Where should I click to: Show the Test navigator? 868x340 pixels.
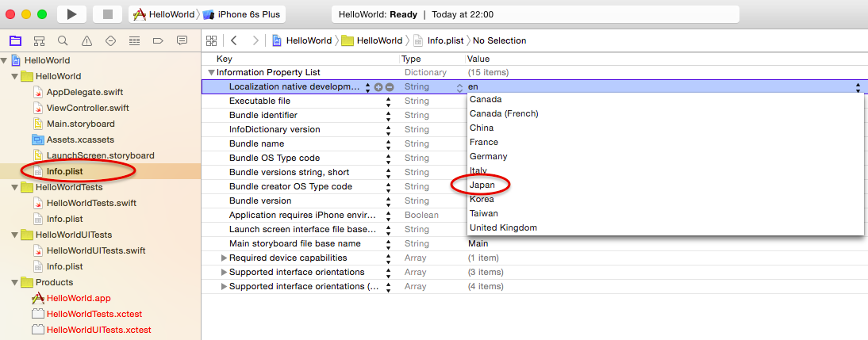tap(110, 40)
